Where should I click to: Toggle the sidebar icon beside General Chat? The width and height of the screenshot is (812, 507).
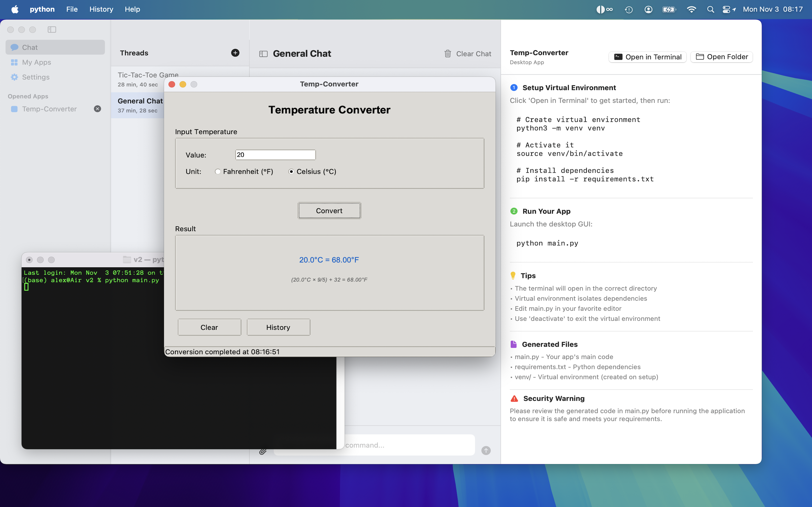[x=263, y=54]
